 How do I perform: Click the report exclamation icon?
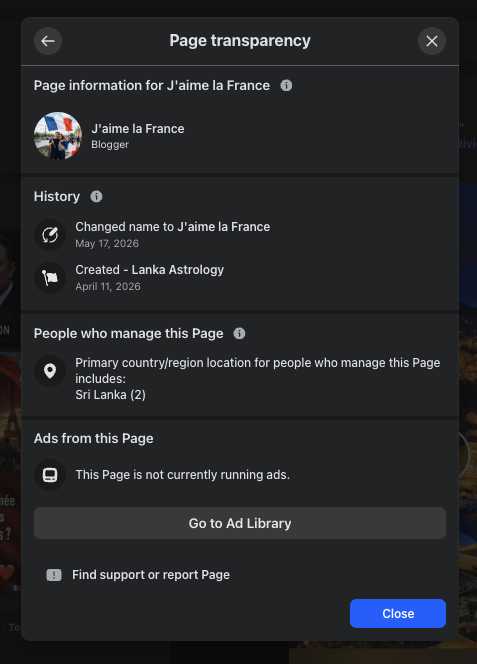[54, 575]
